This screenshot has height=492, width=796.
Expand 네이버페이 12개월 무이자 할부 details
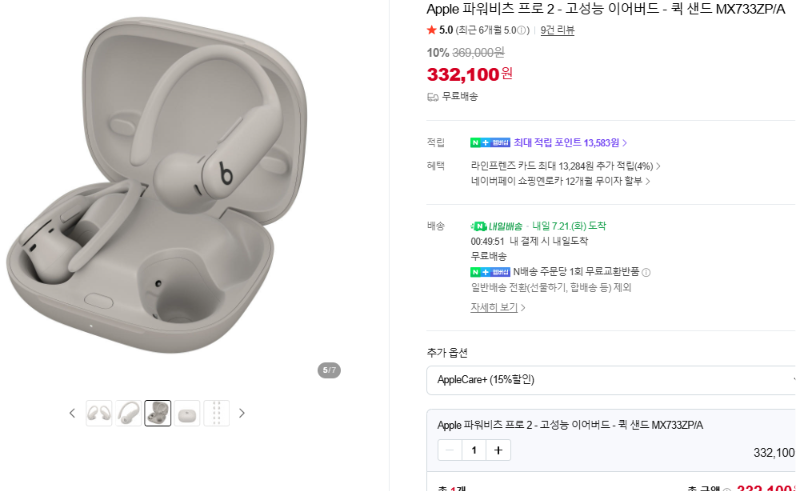click(560, 181)
